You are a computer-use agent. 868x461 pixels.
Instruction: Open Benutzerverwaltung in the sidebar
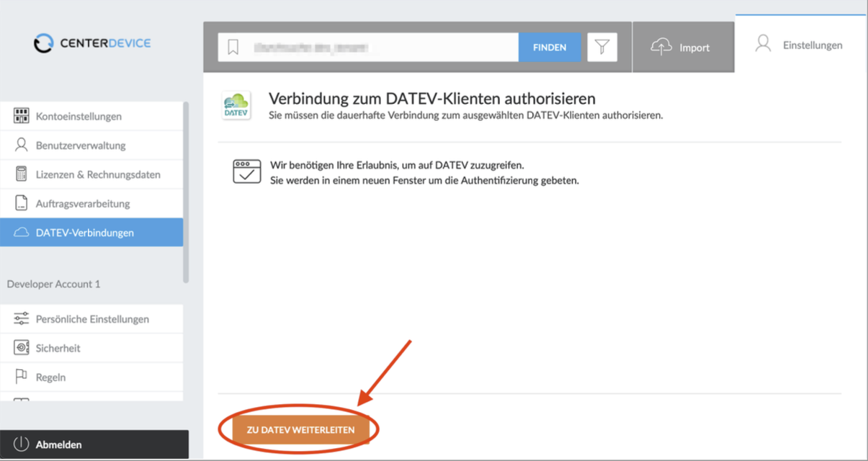tap(91, 145)
